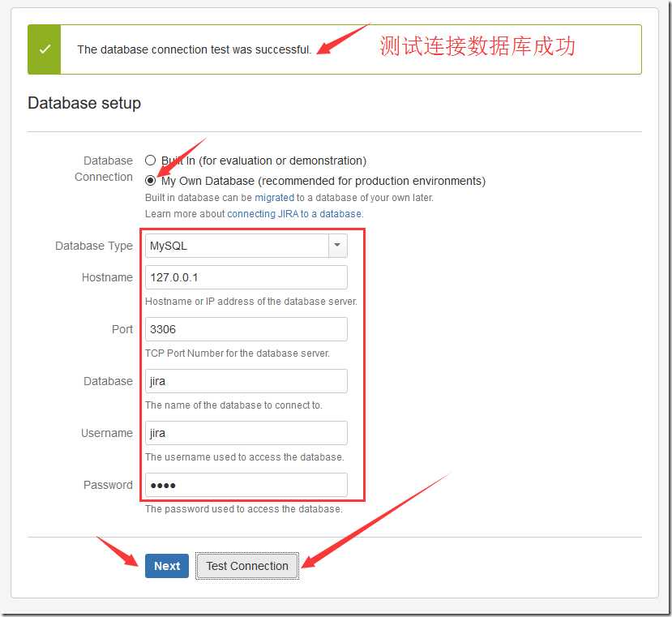Viewport: 672px width, 617px height.
Task: Open the Database Type MySQL dropdown
Action: click(x=246, y=246)
